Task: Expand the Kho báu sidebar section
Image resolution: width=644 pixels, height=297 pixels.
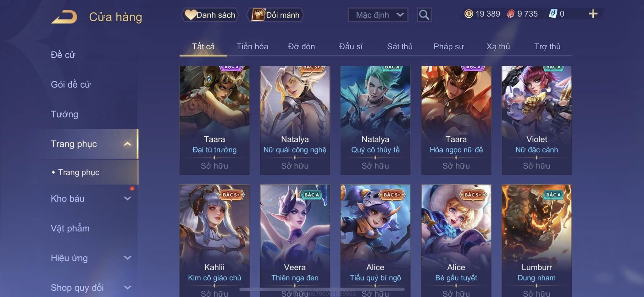Action: [x=127, y=198]
